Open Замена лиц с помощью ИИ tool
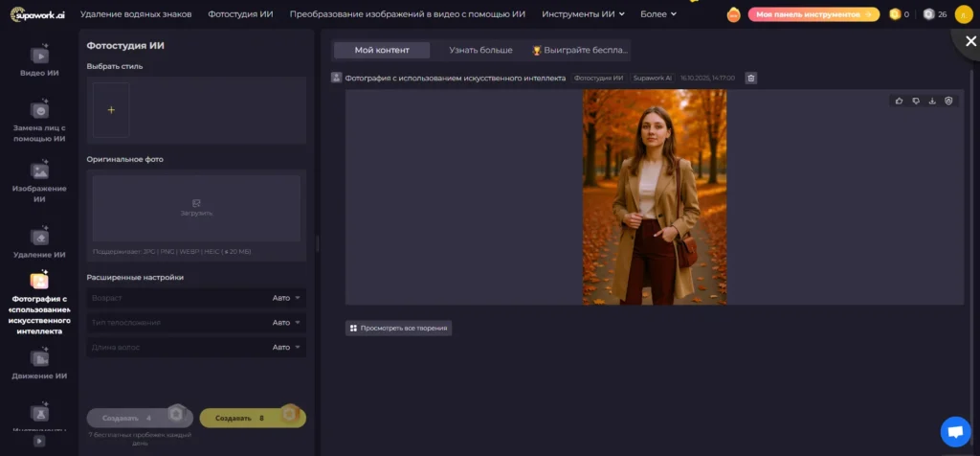Screen dimensions: 980x456 click(x=39, y=122)
